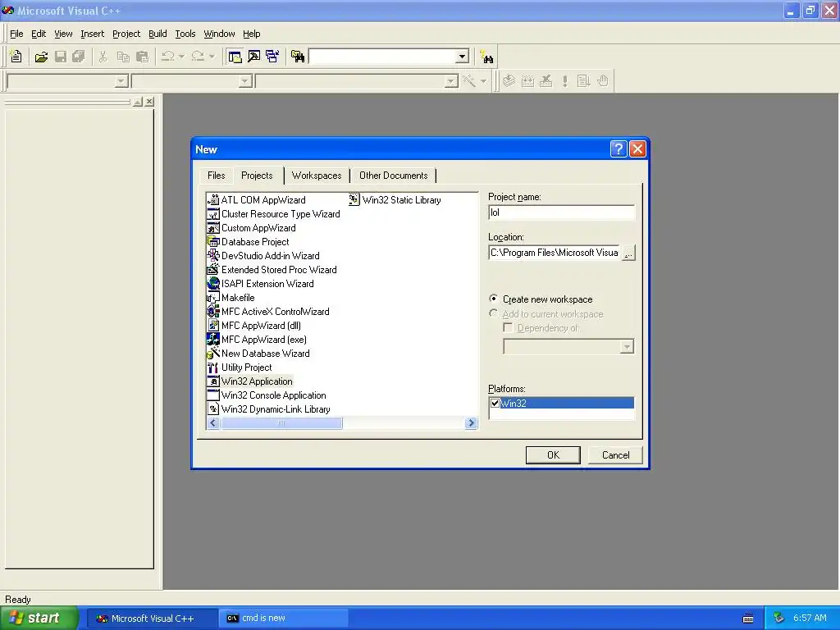The width and height of the screenshot is (840, 630).
Task: Open the Window List icon
Action: 272,57
